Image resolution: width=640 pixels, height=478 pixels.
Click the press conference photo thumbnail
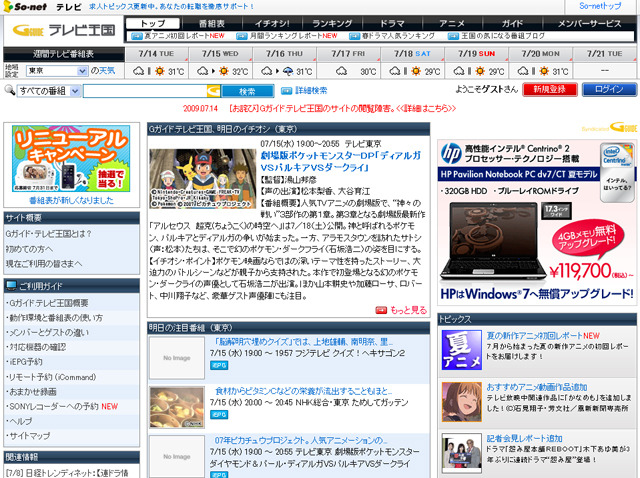(462, 453)
